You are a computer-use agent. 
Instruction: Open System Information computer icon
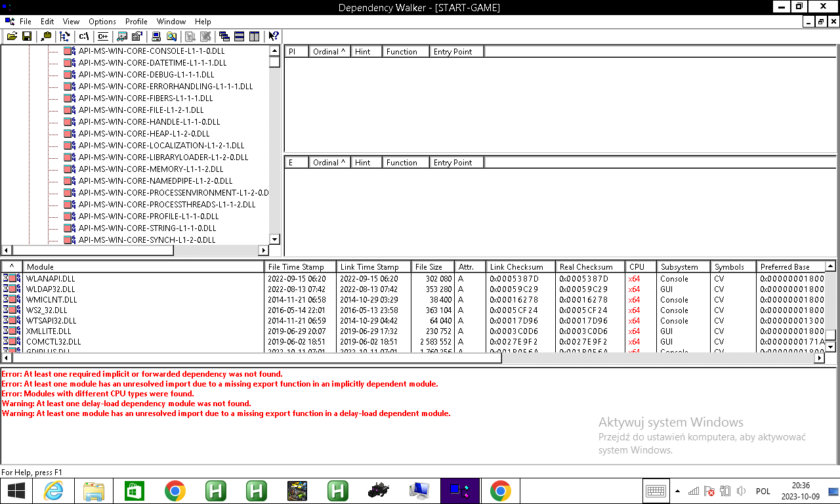[x=156, y=36]
